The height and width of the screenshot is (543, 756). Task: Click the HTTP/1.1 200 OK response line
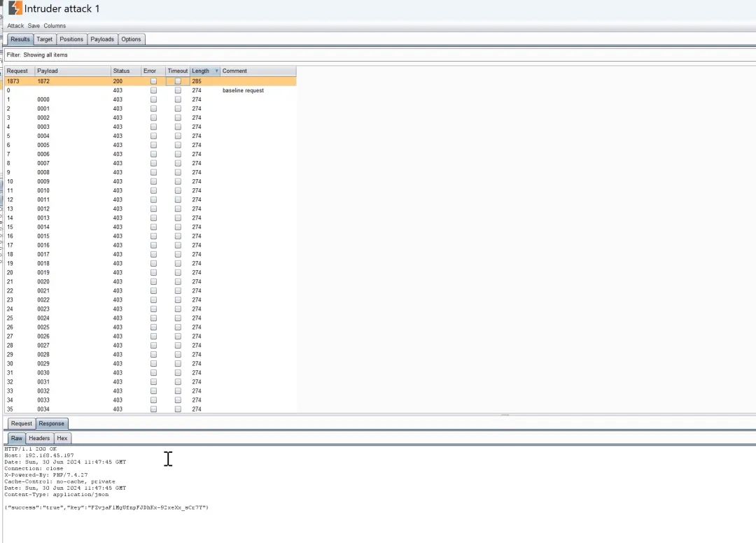coord(30,449)
